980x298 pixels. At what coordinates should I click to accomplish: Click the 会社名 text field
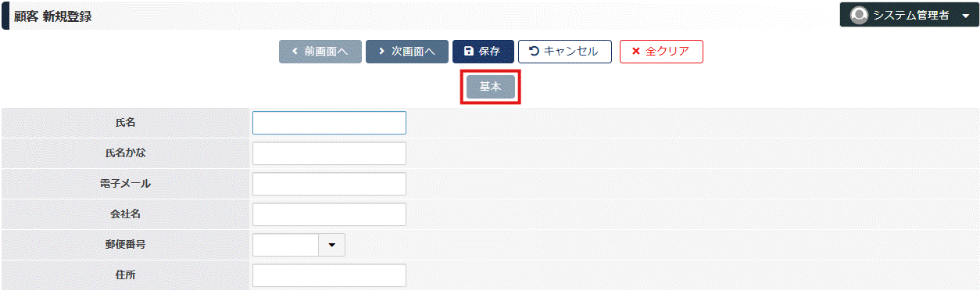(329, 214)
